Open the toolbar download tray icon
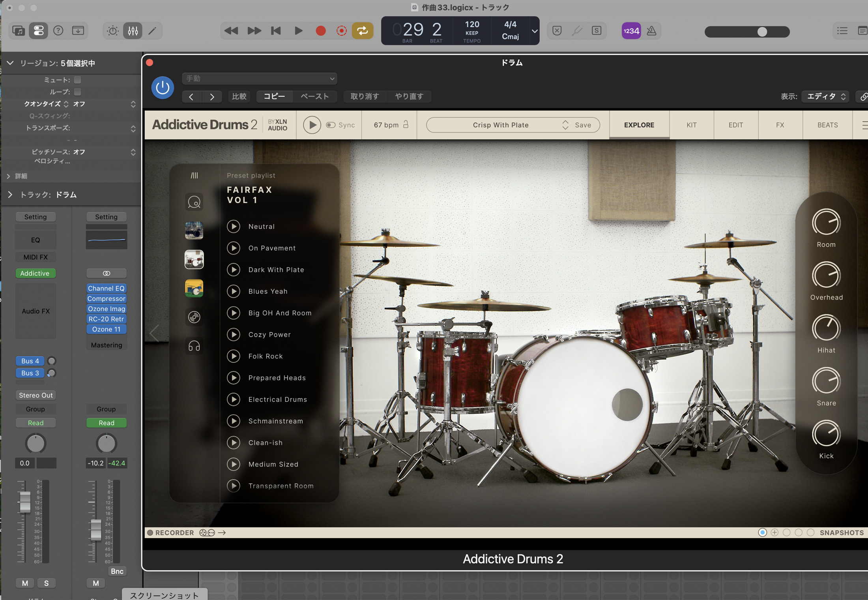The height and width of the screenshot is (600, 868). (78, 31)
